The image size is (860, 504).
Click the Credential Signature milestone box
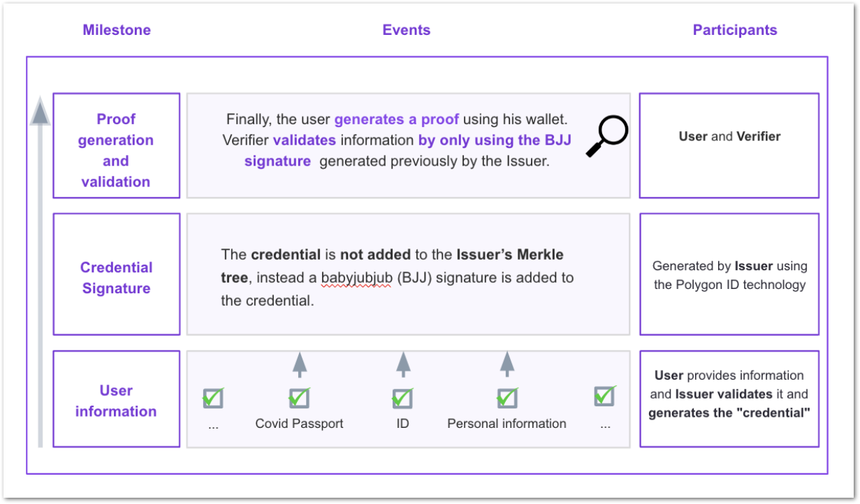(117, 274)
